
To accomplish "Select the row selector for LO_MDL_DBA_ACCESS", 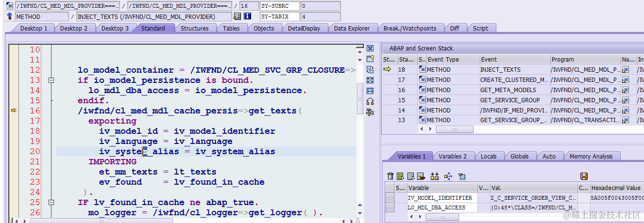I will pyautogui.click(x=390, y=207).
